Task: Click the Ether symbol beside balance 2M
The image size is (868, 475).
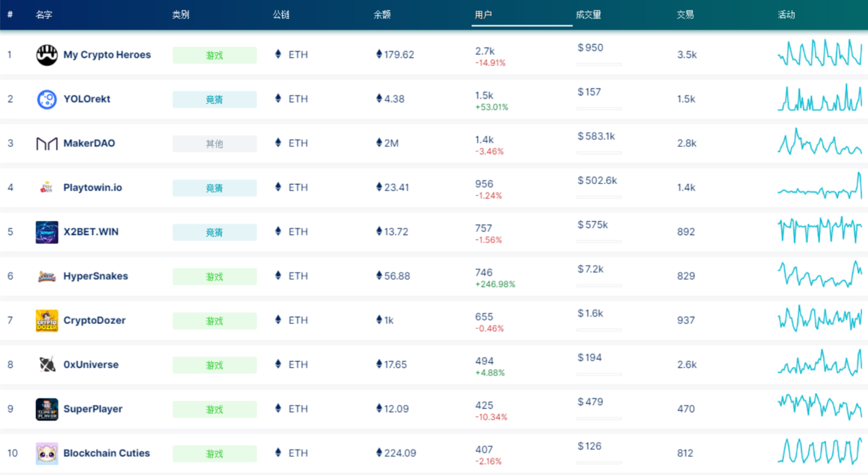Action: (379, 143)
